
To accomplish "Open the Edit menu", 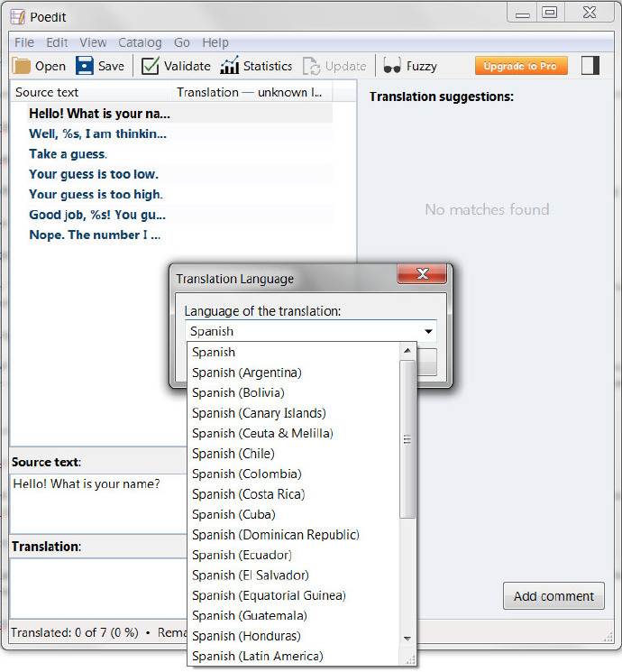I will tap(57, 42).
